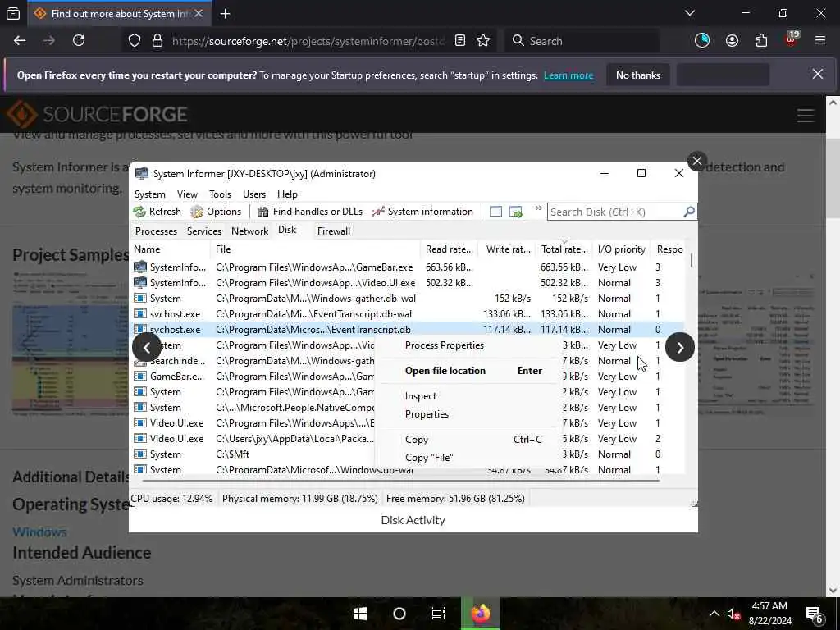
Task: Open the volume control in the tray
Action: (733, 614)
